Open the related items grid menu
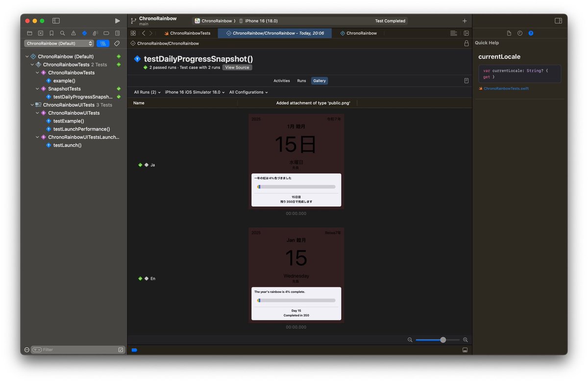This screenshot has height=382, width=588. [x=133, y=33]
